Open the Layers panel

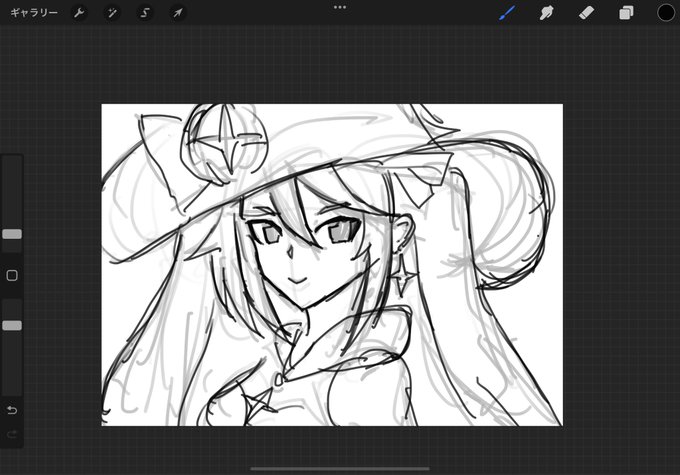(626, 13)
